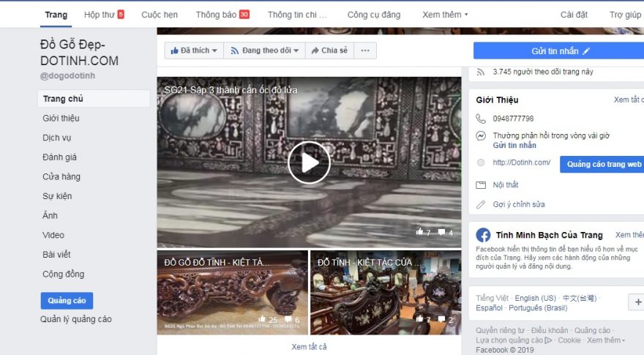Screen dimensions: 644x355
Task: Click the share arrow icon on Chia sẻ
Action: tap(315, 51)
